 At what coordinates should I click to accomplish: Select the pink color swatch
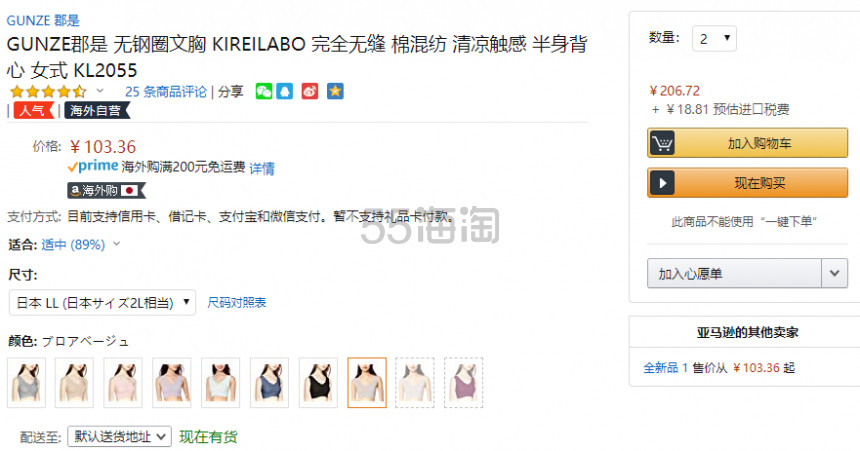[x=123, y=382]
